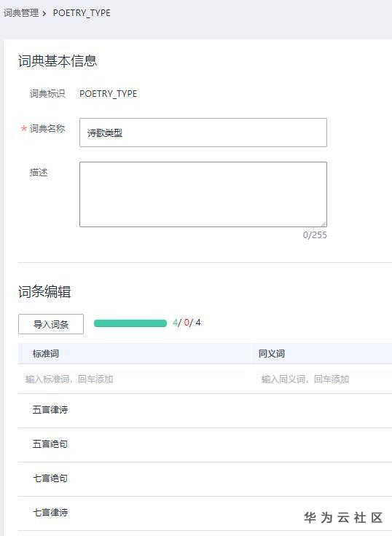Focus the 输入标准词 entry field
The width and height of the screenshot is (392, 536).
[134, 379]
